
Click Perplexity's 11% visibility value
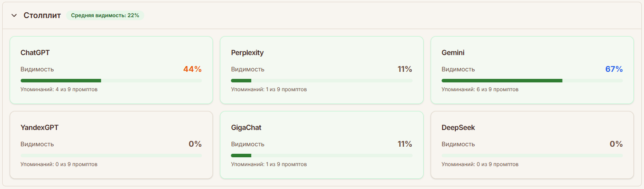tap(405, 69)
